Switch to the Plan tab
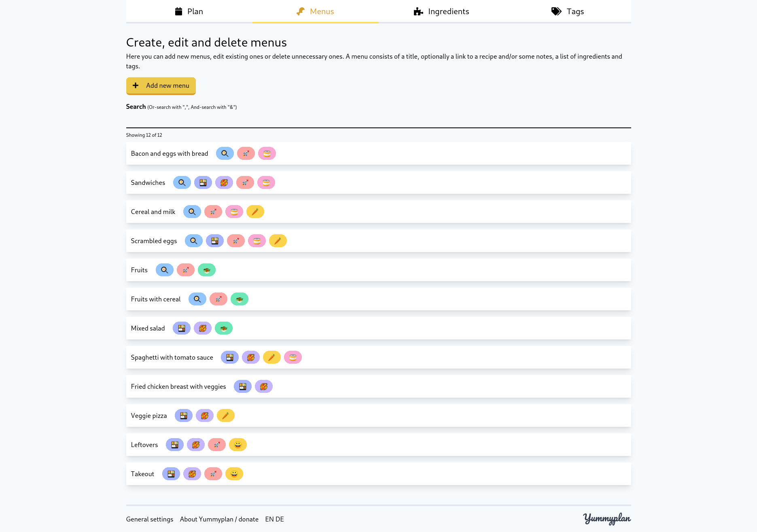Image resolution: width=757 pixels, height=532 pixels. 189,11
